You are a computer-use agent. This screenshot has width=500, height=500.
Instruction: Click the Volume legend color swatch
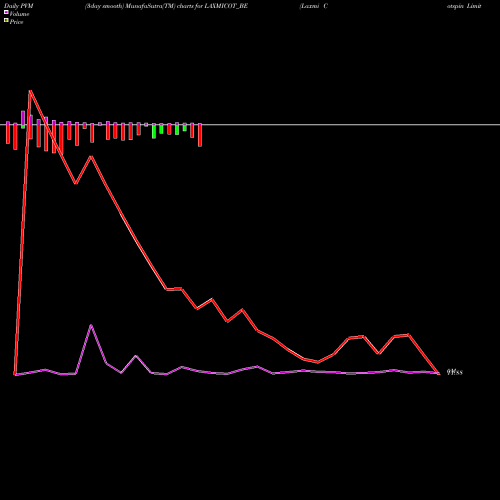click(x=6, y=12)
